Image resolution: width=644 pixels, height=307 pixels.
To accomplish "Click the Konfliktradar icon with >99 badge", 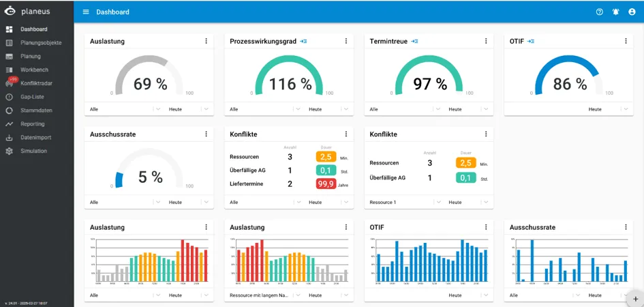I will point(10,83).
